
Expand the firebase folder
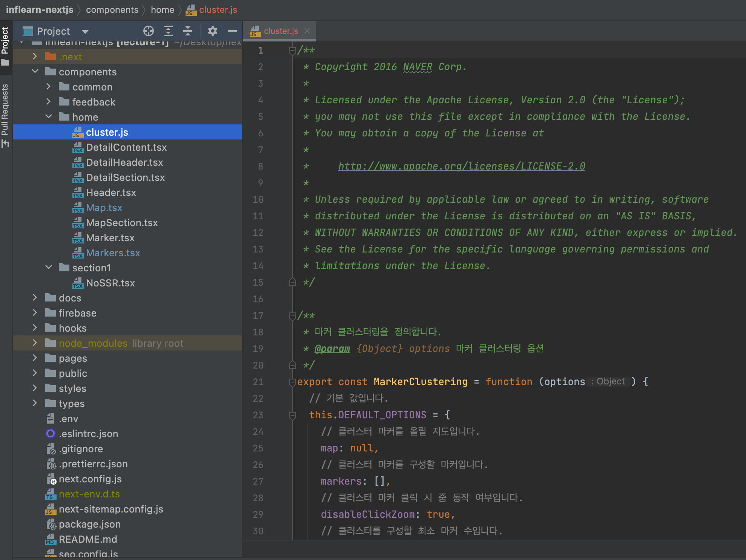(35, 313)
